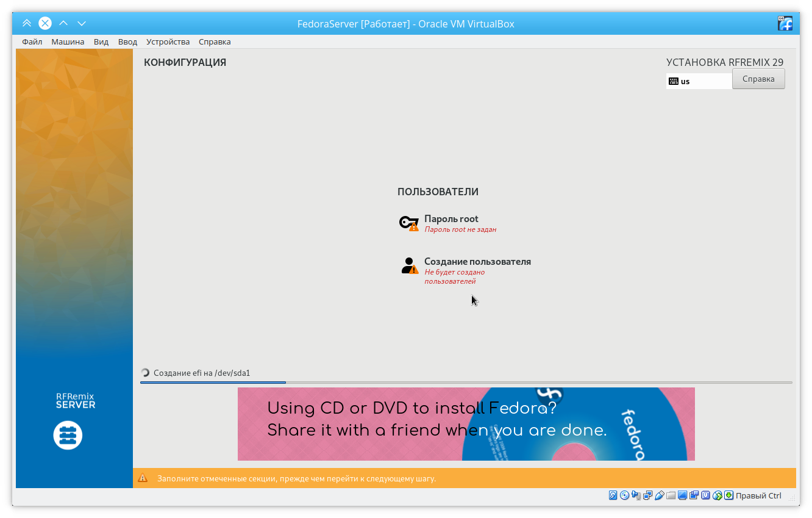Click the green-arrow host key icon
The image size is (812, 518).
pyautogui.click(x=728, y=495)
